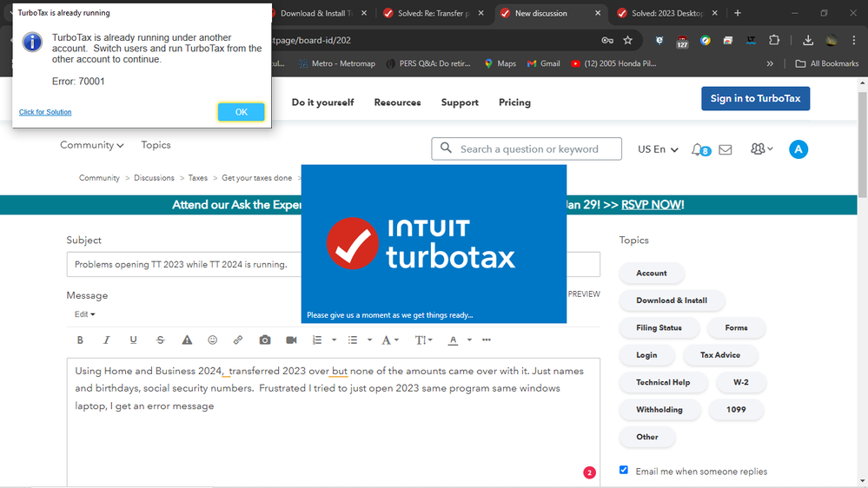Open the messages envelope icon
Image resolution: width=868 pixels, height=488 pixels.
click(x=726, y=149)
